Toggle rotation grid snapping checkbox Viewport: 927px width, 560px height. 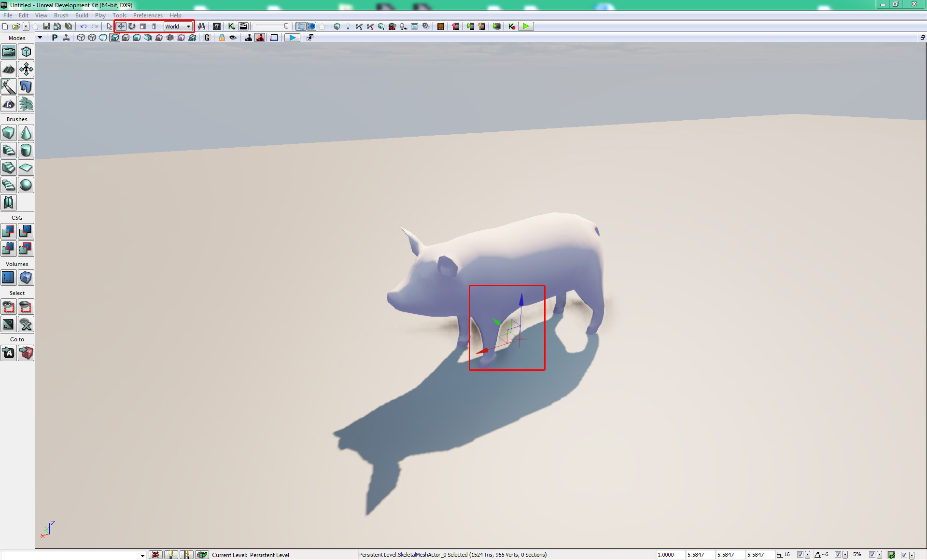point(838,555)
